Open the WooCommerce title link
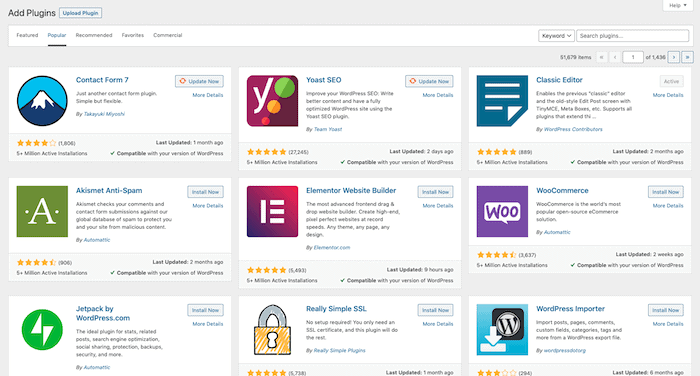700x376 pixels. [x=562, y=191]
